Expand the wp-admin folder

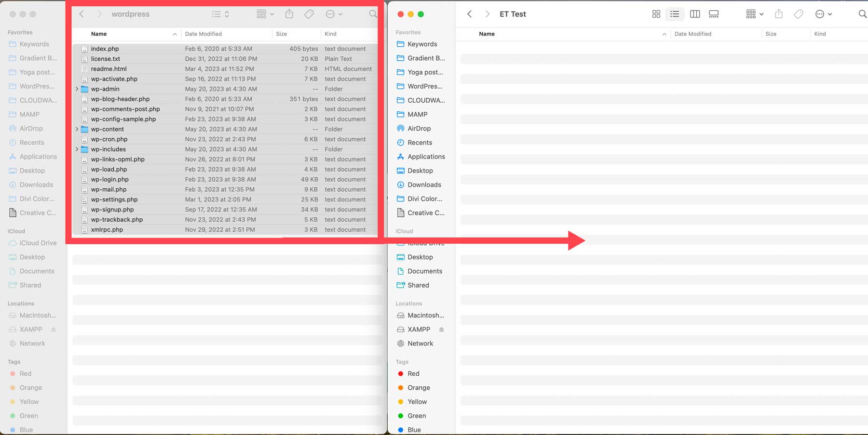[77, 89]
